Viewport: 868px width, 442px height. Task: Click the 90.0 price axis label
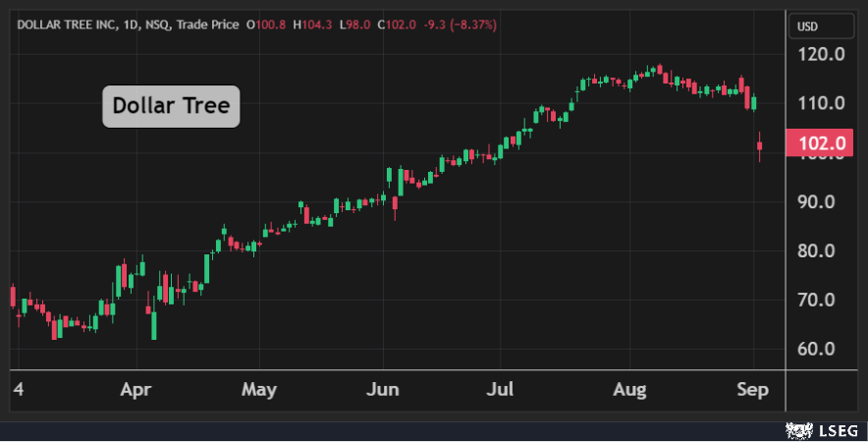coord(822,201)
